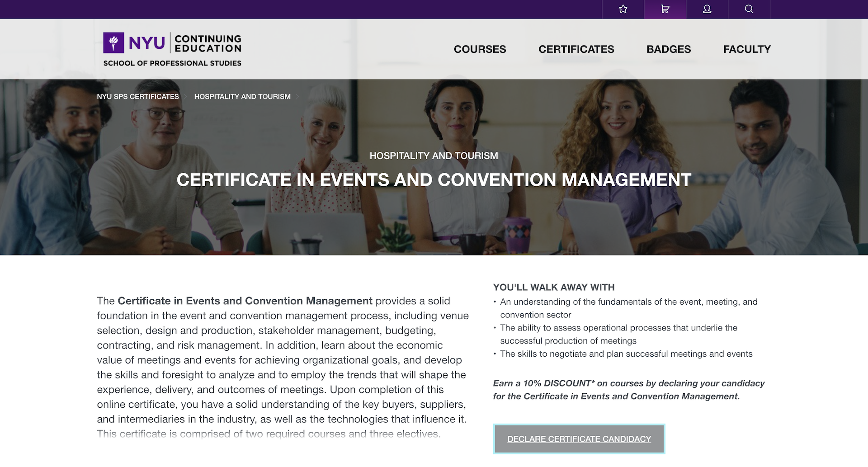Click School of Professional Studies text

coord(172,63)
